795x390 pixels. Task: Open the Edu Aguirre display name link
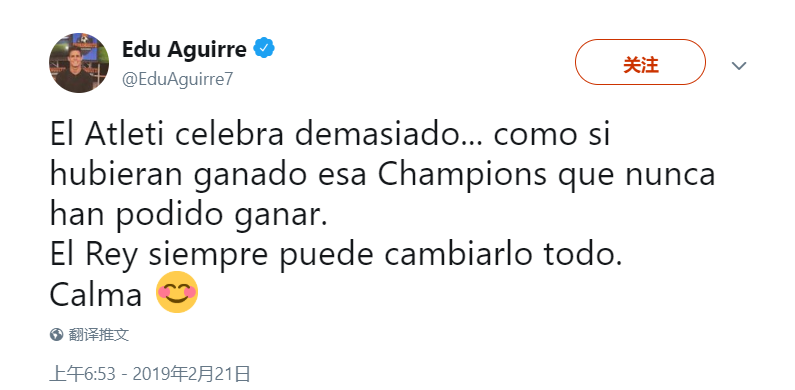pos(184,49)
